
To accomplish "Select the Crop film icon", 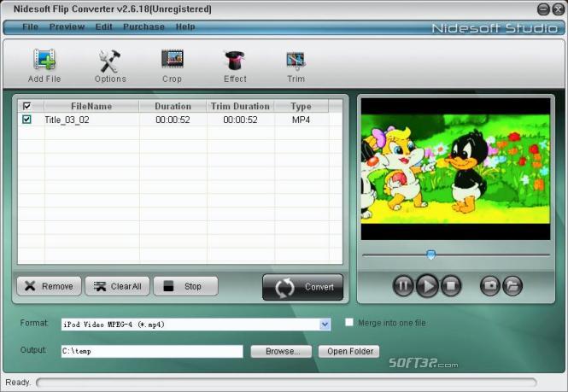I will pyautogui.click(x=172, y=60).
